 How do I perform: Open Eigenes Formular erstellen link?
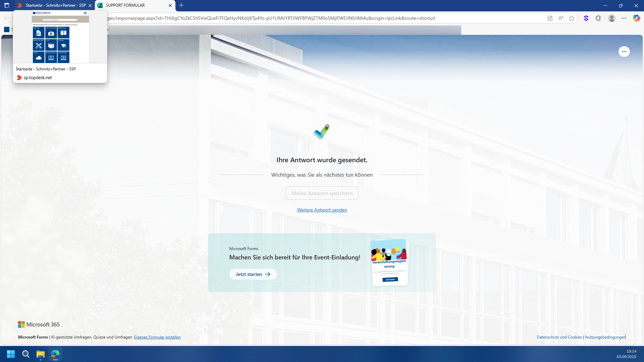[x=157, y=337]
